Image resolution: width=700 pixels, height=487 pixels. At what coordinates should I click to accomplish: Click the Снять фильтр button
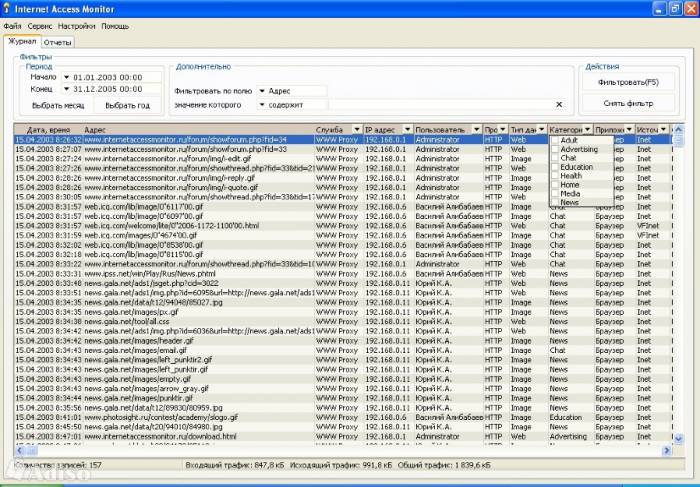(627, 103)
